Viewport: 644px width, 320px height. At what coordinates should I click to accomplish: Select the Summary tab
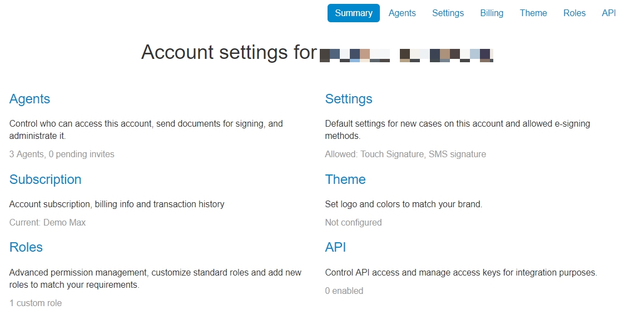pos(354,13)
